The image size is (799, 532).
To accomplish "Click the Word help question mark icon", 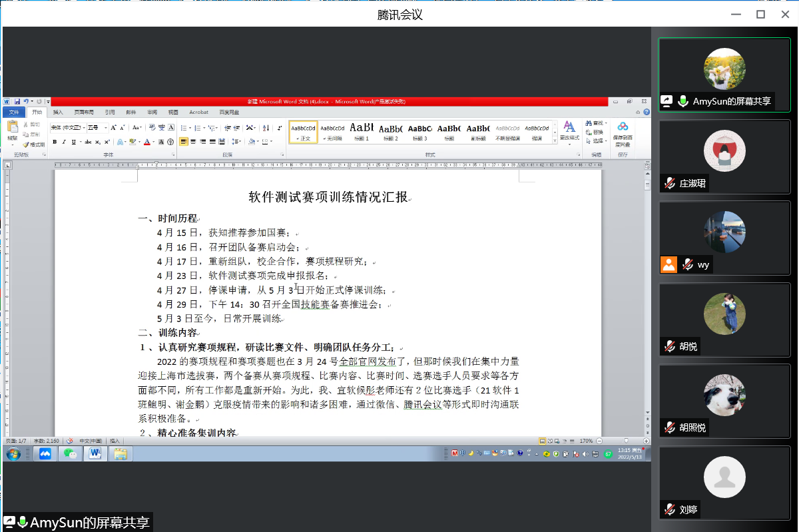I will click(645, 112).
